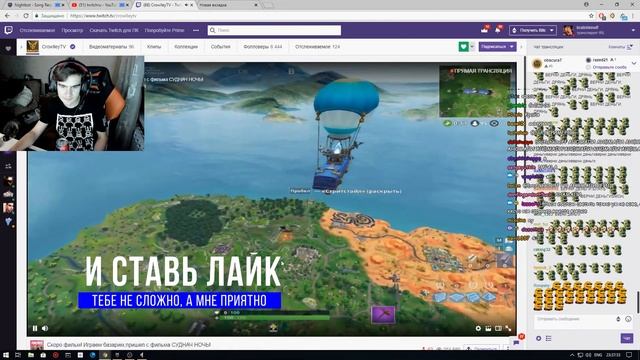Open chat settings gear icon

point(538,338)
